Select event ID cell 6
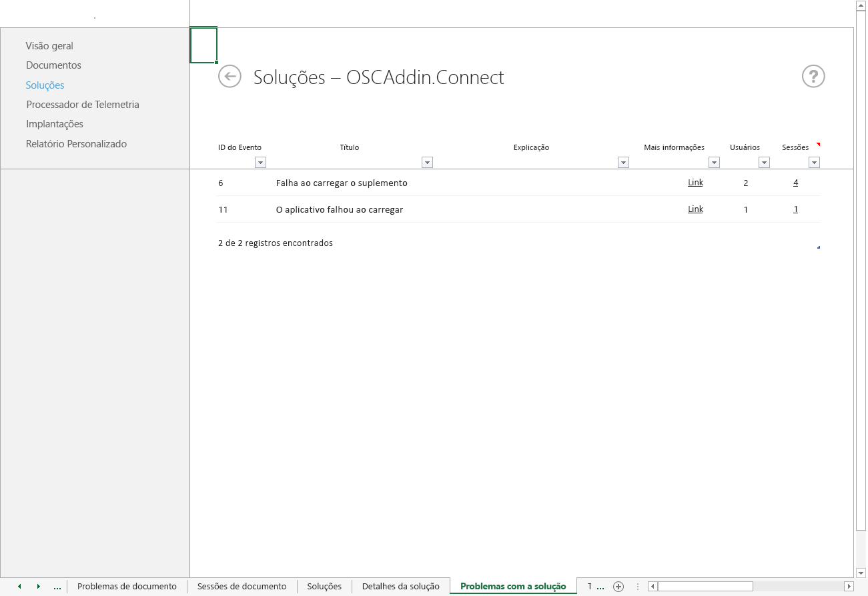Screen dimensions: 868x596 pyautogui.click(x=221, y=183)
